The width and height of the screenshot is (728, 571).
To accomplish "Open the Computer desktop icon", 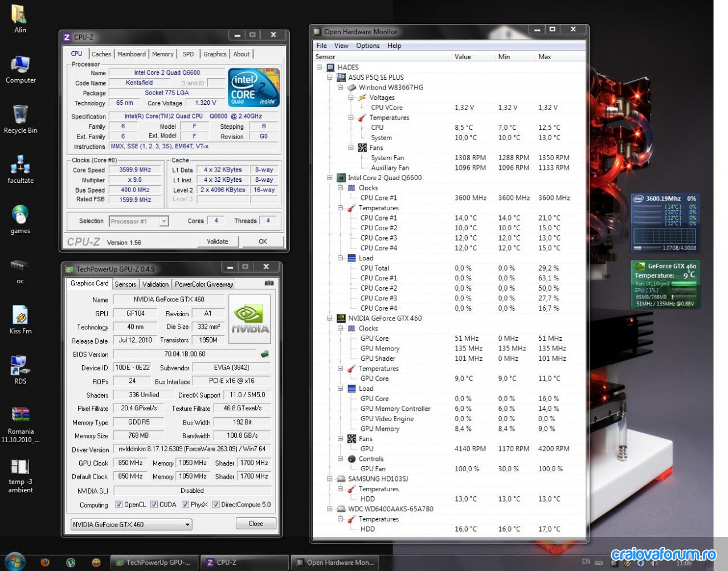I will point(21,70).
